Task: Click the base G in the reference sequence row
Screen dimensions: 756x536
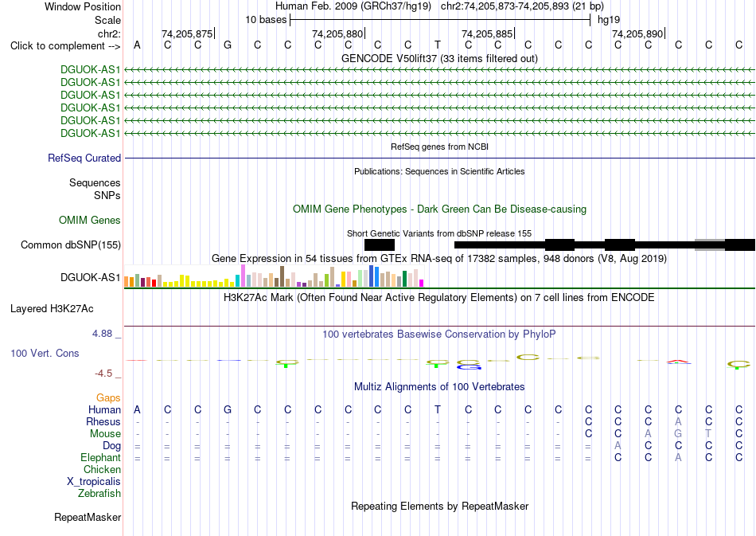Action: 228,45
